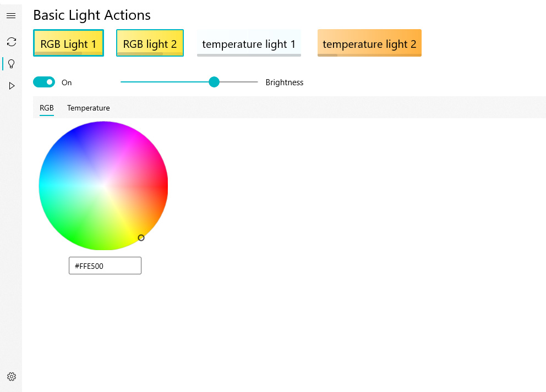Click the Brightness slider handle

pyautogui.click(x=214, y=82)
